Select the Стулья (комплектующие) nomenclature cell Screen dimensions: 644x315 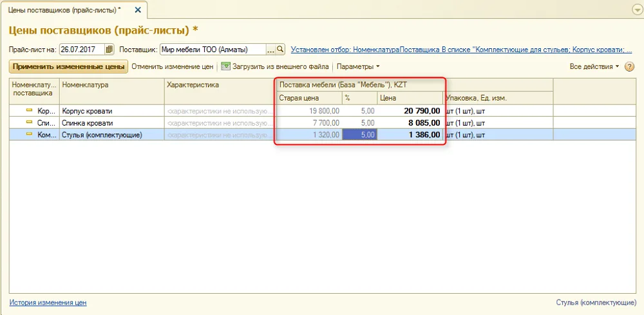pyautogui.click(x=111, y=135)
